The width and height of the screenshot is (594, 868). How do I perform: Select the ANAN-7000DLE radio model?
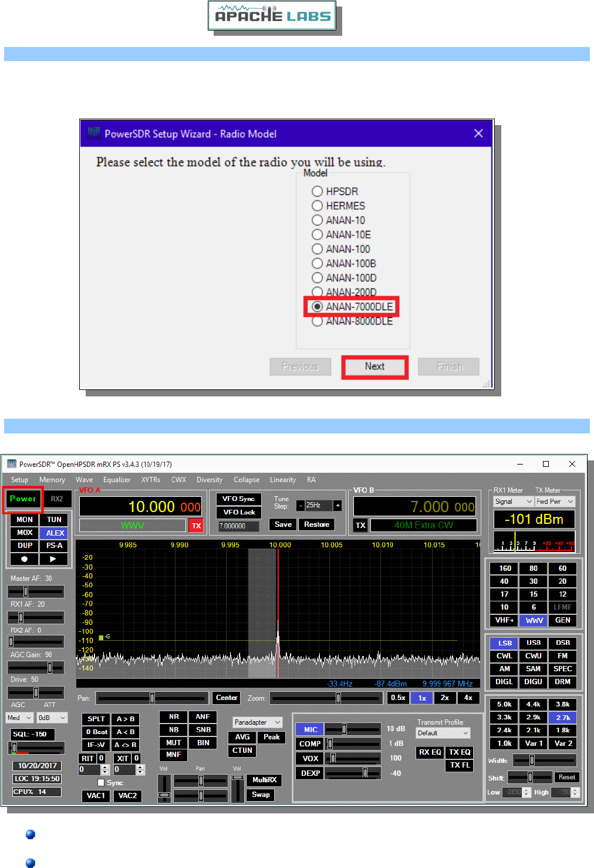tap(352, 307)
